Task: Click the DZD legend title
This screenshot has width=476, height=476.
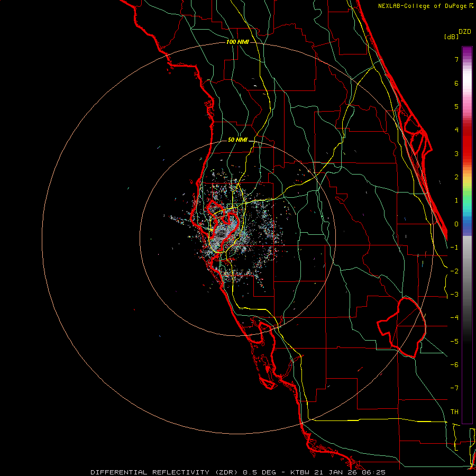Action: tap(465, 32)
